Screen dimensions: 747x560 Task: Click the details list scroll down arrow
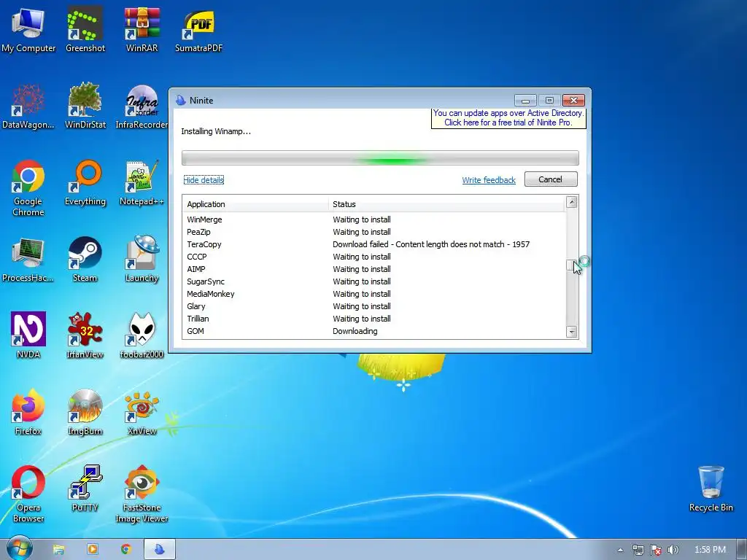point(571,332)
